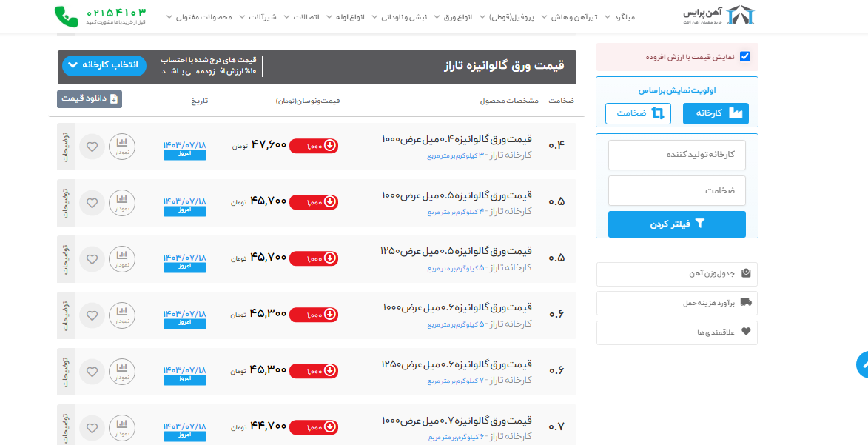Click chart icon for 0.4 thickness row
Screen dimensions: 868x445
tap(121, 146)
